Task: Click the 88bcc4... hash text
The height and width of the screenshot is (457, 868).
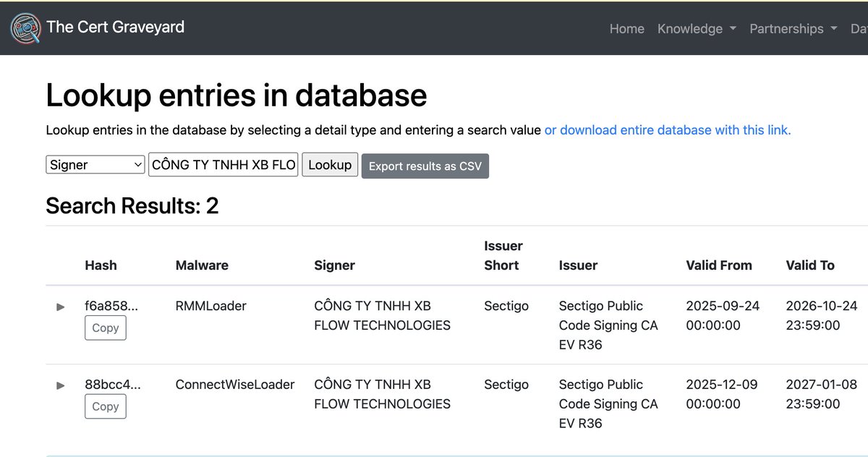Action: tap(113, 385)
